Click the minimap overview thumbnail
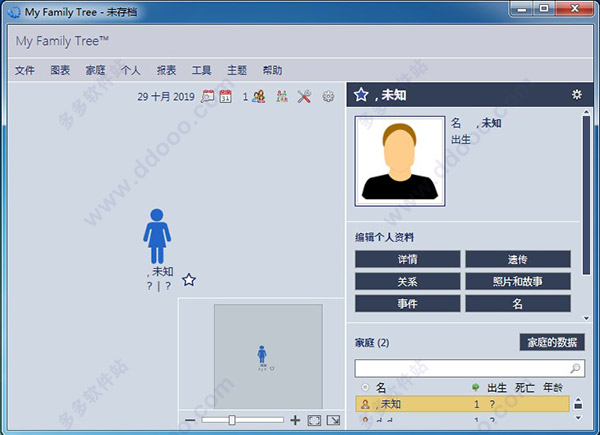Screen dimensions: 600x435 click(268, 356)
